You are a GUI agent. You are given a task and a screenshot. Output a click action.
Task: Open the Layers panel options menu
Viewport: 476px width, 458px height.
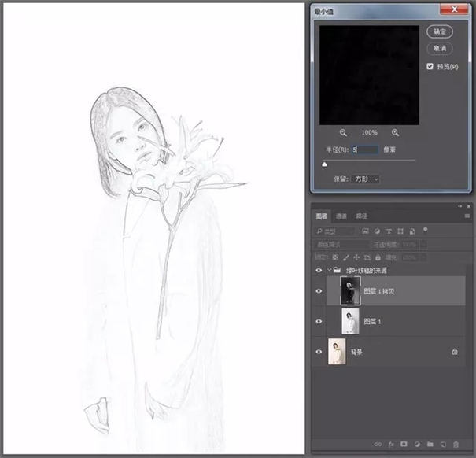coord(465,216)
